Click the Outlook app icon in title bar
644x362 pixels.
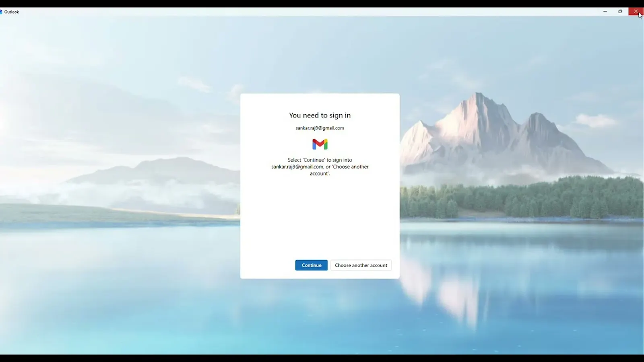[x=1, y=12]
